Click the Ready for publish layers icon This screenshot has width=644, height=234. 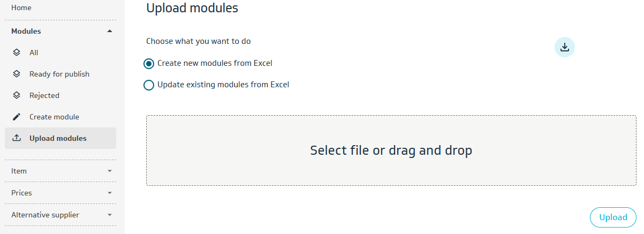(x=17, y=74)
